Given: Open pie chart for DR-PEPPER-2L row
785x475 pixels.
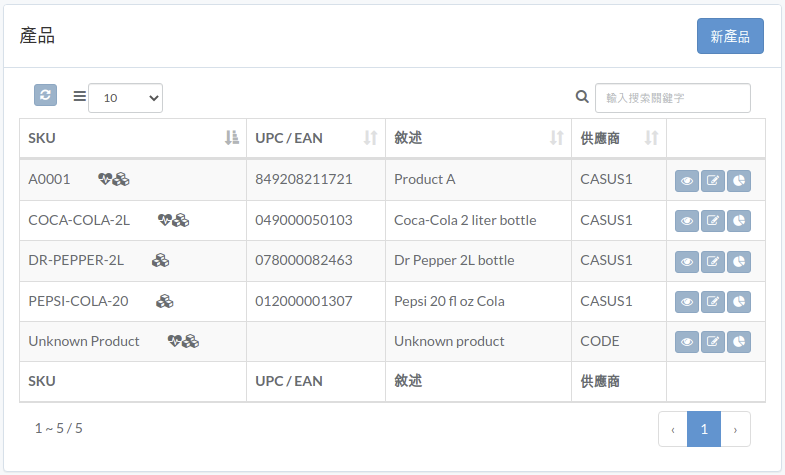Looking at the screenshot, I should point(739,262).
